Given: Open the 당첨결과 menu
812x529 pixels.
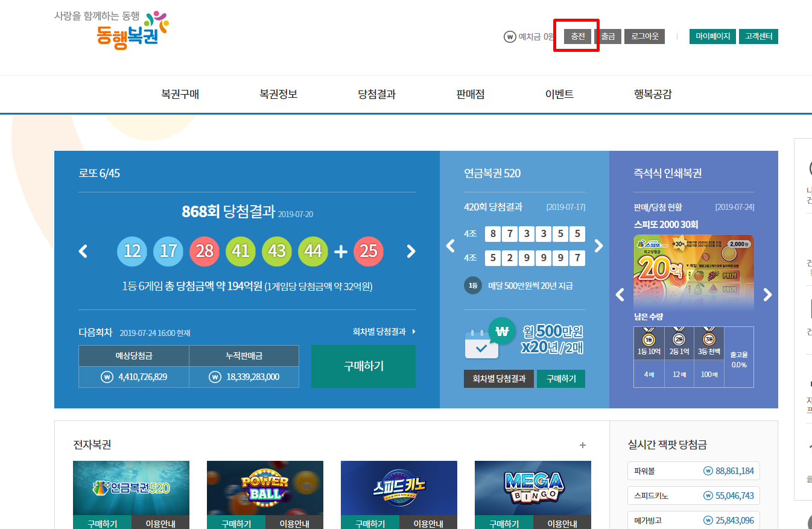Looking at the screenshot, I should tap(377, 94).
